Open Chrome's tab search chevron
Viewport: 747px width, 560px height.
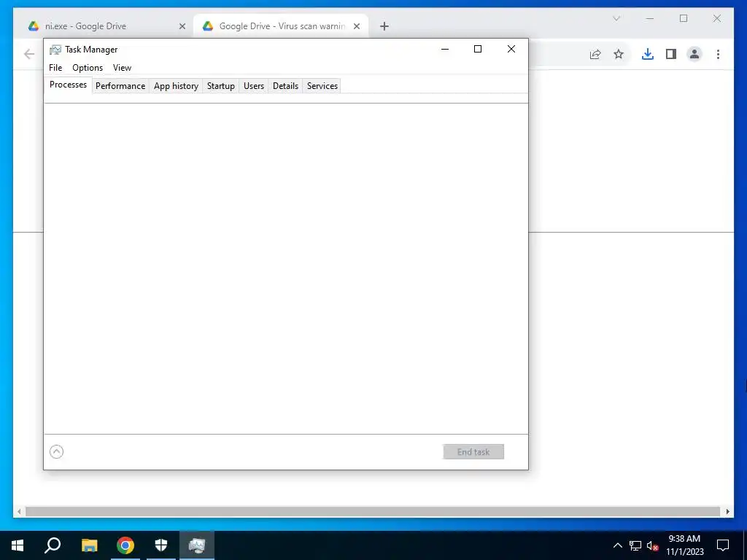[616, 18]
